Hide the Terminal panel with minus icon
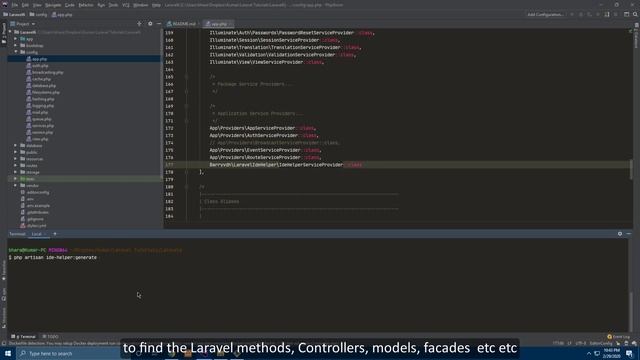640x360 pixels. pos(629,234)
